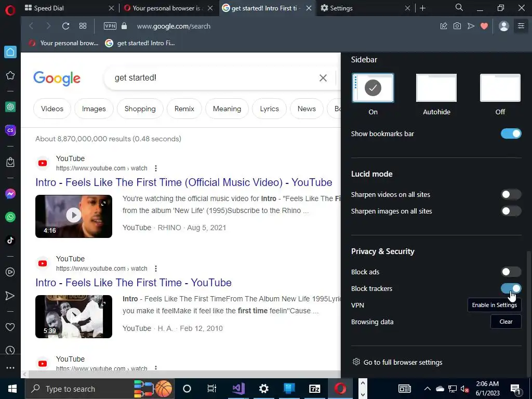The image size is (532, 399).
Task: Open Windows Start menu
Action: coord(12,389)
